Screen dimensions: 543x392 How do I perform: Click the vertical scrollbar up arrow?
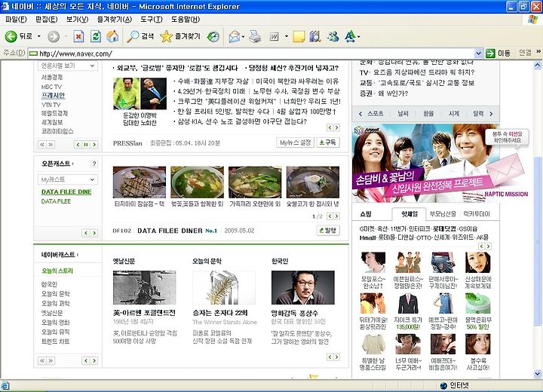[537, 65]
